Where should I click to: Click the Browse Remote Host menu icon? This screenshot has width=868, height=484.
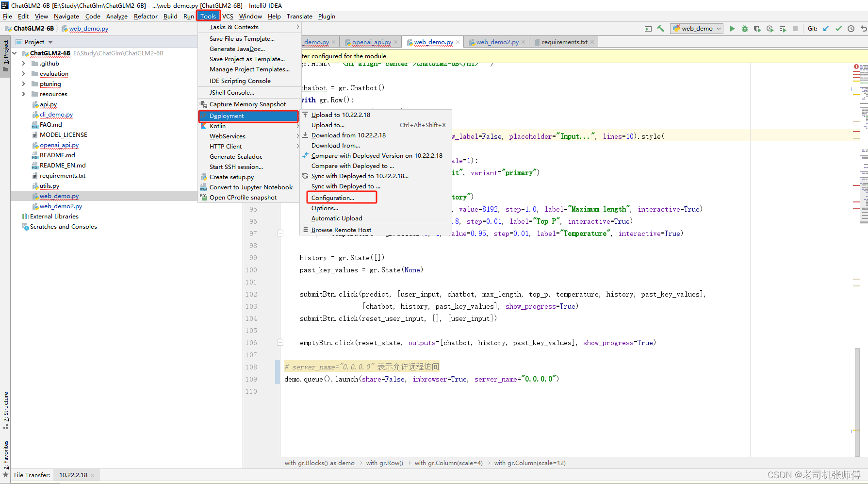305,230
